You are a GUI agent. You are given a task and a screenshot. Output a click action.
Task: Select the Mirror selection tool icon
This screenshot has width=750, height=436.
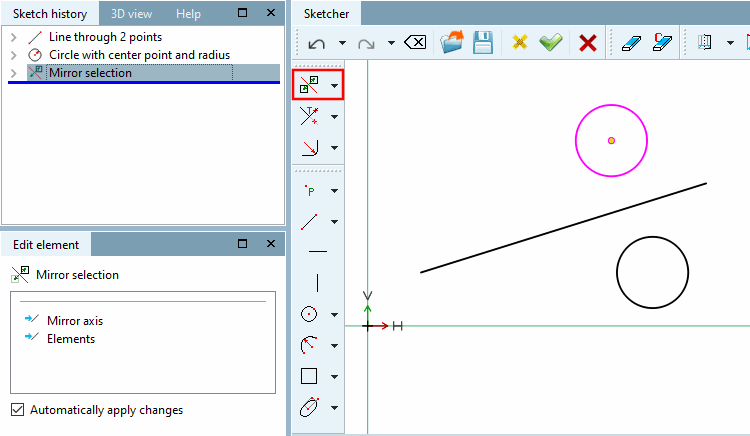click(x=309, y=85)
